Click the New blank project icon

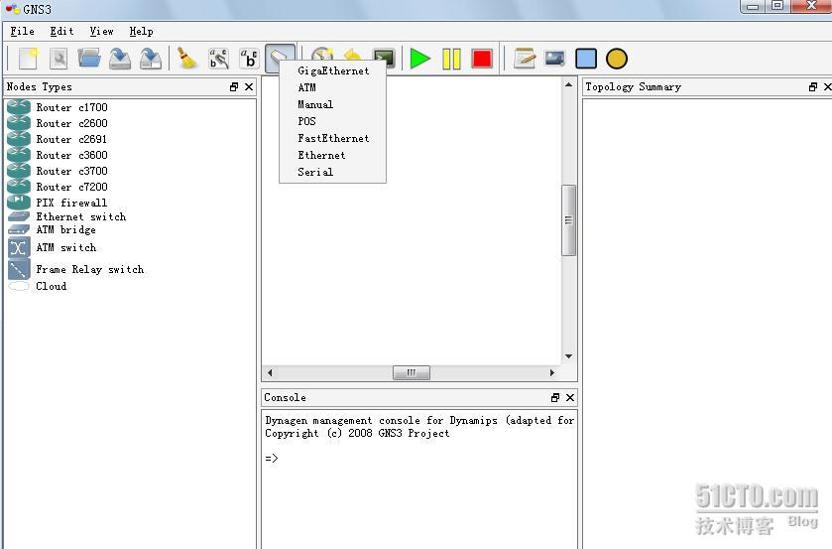[x=29, y=58]
